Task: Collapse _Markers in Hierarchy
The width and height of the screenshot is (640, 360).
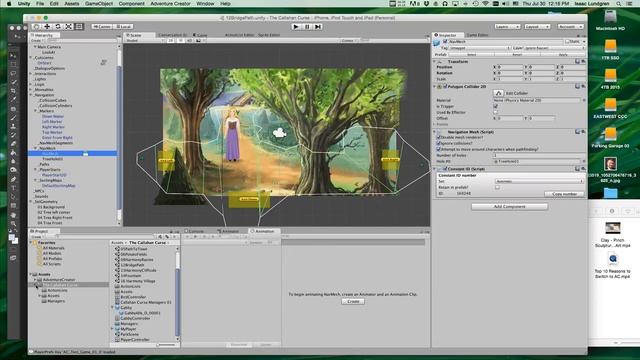Action: click(36, 111)
